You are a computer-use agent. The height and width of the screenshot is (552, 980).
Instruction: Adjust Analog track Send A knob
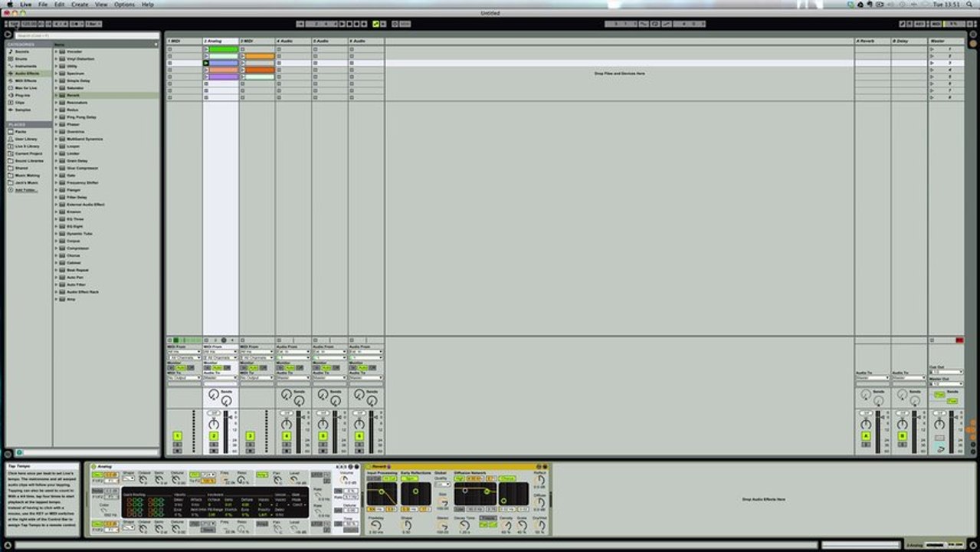coord(214,394)
